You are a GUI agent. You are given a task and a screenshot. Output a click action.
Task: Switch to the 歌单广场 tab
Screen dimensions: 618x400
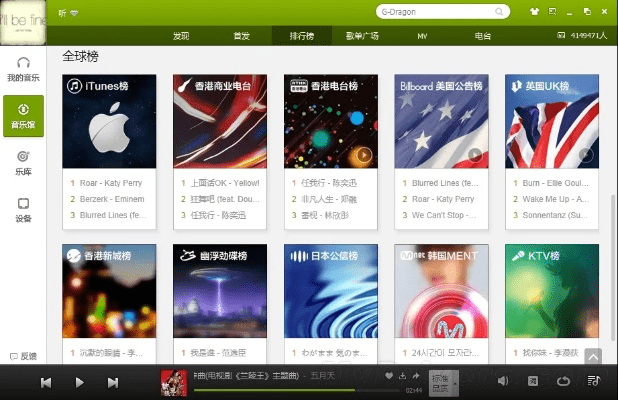tap(362, 36)
